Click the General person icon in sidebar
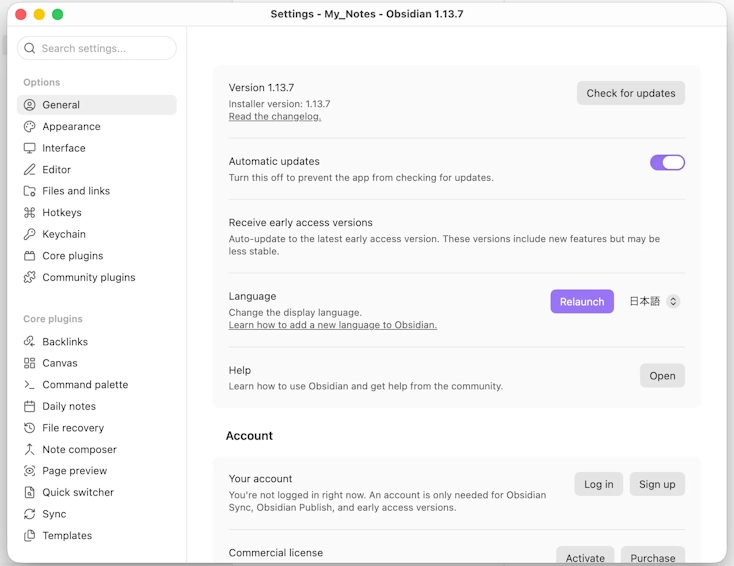This screenshot has width=734, height=566. point(29,105)
